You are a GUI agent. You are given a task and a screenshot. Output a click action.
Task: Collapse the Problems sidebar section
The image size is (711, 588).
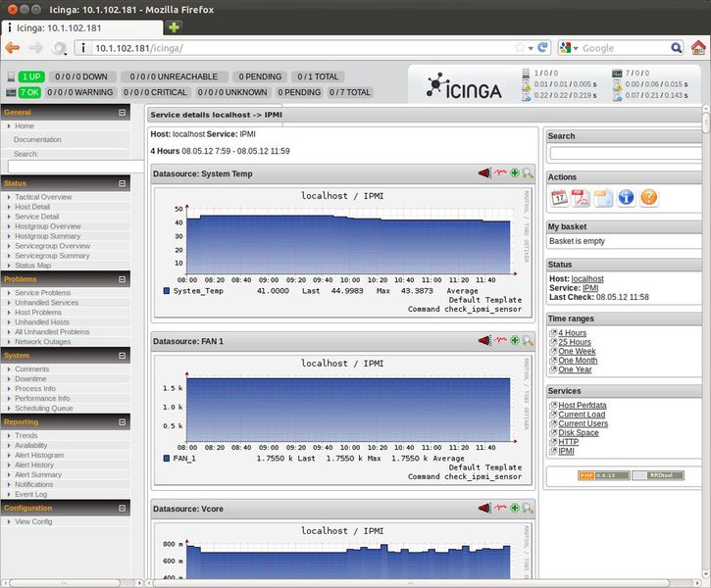click(122, 279)
